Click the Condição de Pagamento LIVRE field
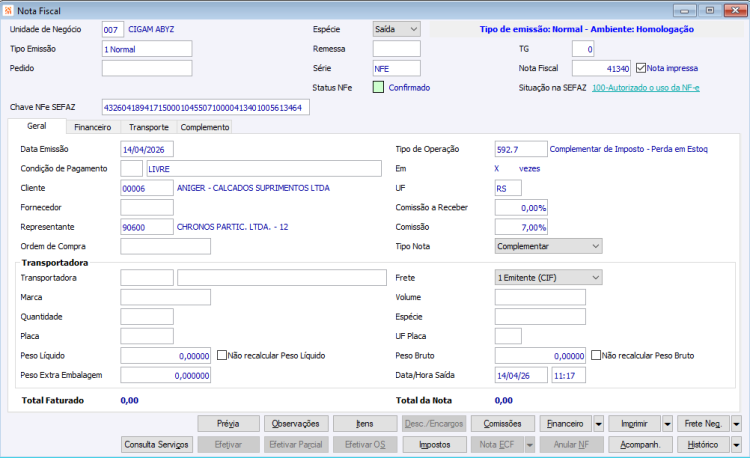Viewport: 750px width, 458px height. pyautogui.click(x=264, y=169)
